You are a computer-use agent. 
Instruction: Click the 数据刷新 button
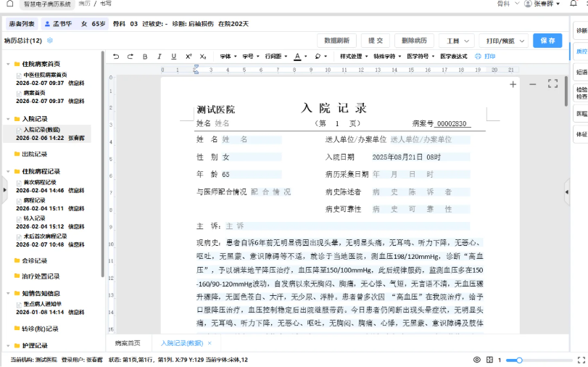click(x=337, y=41)
